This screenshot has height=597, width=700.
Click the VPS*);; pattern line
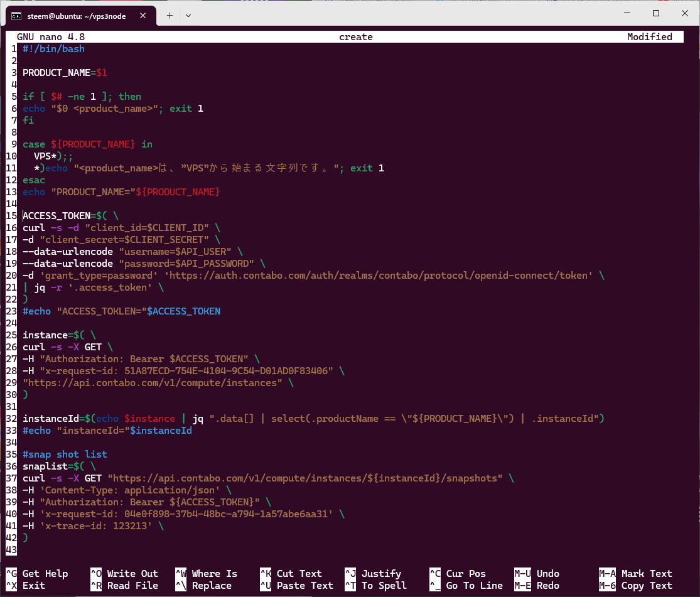click(x=53, y=156)
